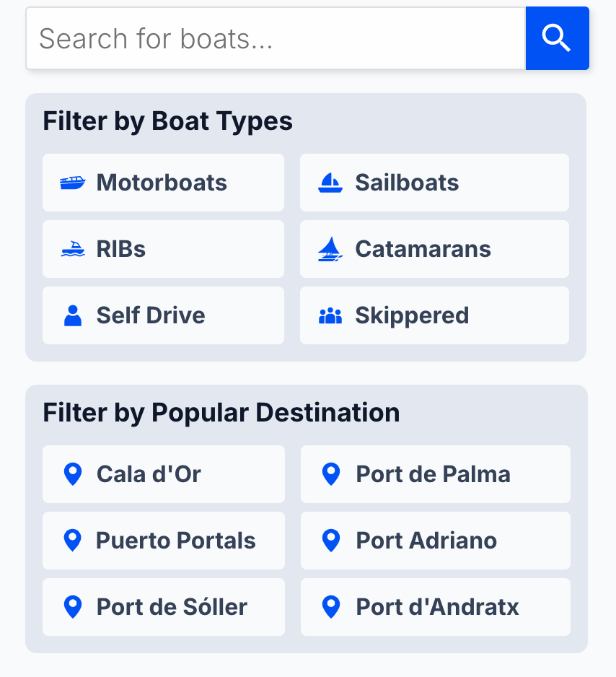
Task: Click the RIB boat icon
Action: (x=72, y=249)
